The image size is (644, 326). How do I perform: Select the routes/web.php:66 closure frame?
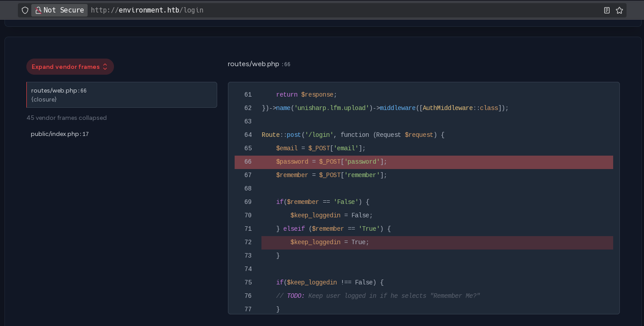122,95
